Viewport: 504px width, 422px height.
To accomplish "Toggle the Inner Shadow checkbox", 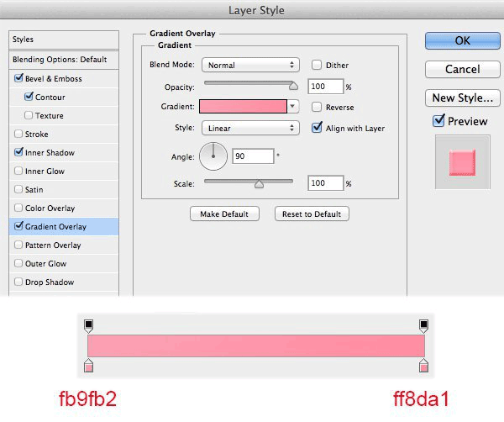I will (x=18, y=152).
